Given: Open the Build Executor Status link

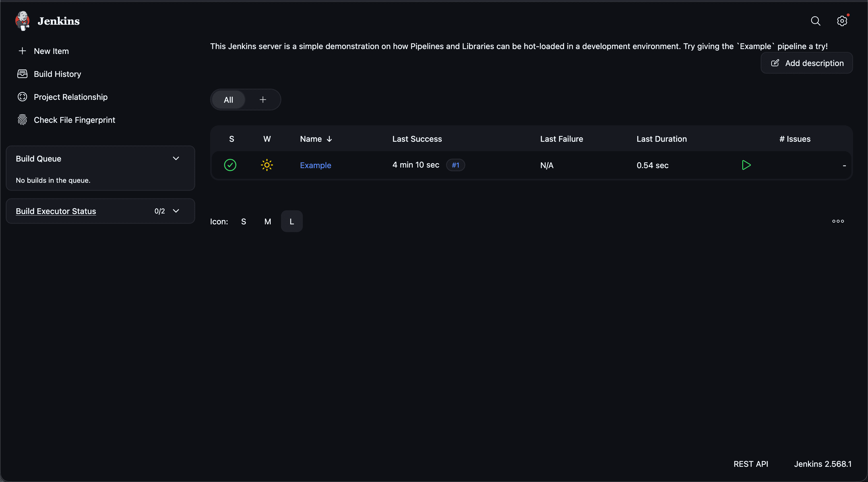Looking at the screenshot, I should coord(56,211).
